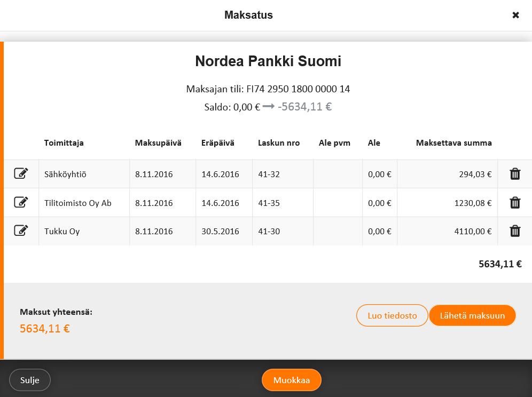Click the new balance -5634,11 €
This screenshot has height=397, width=532.
click(304, 107)
